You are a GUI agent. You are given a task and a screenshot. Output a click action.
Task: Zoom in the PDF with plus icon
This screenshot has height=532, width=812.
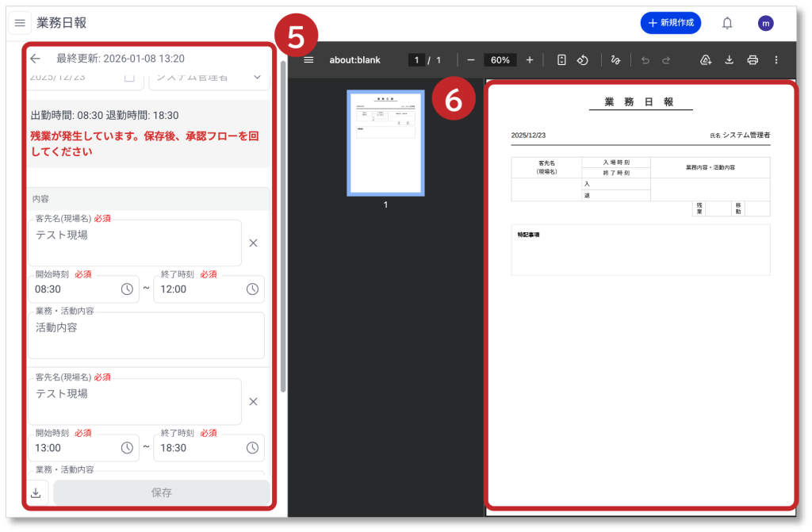(x=530, y=60)
